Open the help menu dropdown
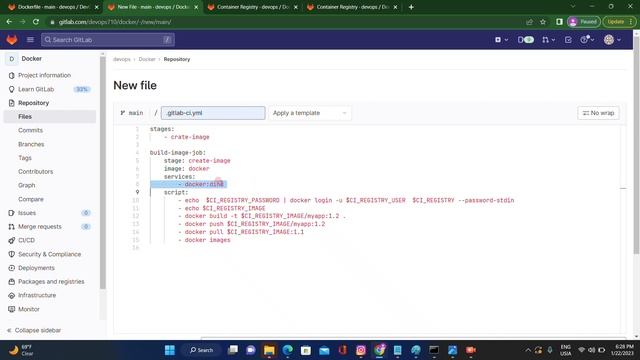Viewport: 640px width, 360px height. tap(587, 40)
